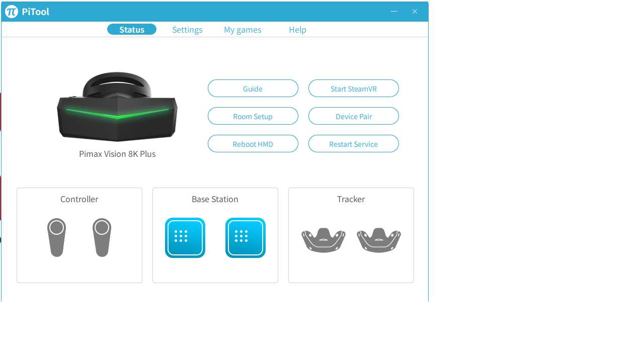The image size is (644, 362).
Task: Start Room Setup
Action: 253,116
